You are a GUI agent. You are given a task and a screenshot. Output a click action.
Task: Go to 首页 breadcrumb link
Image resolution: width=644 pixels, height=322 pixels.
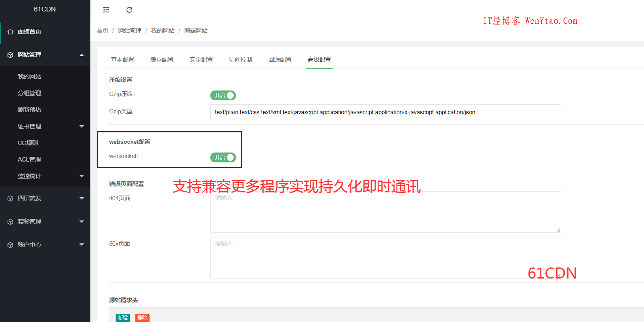[x=103, y=31]
